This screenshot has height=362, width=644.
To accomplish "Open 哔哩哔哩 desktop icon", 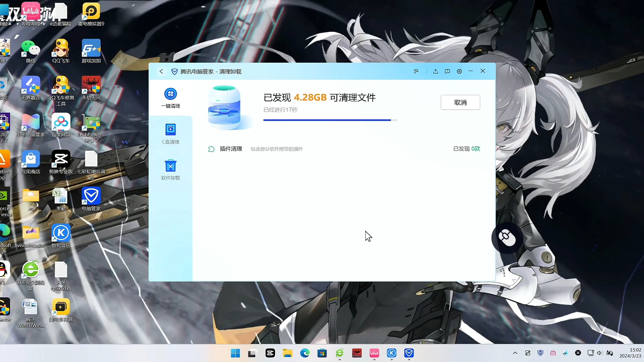I will [x=31, y=14].
